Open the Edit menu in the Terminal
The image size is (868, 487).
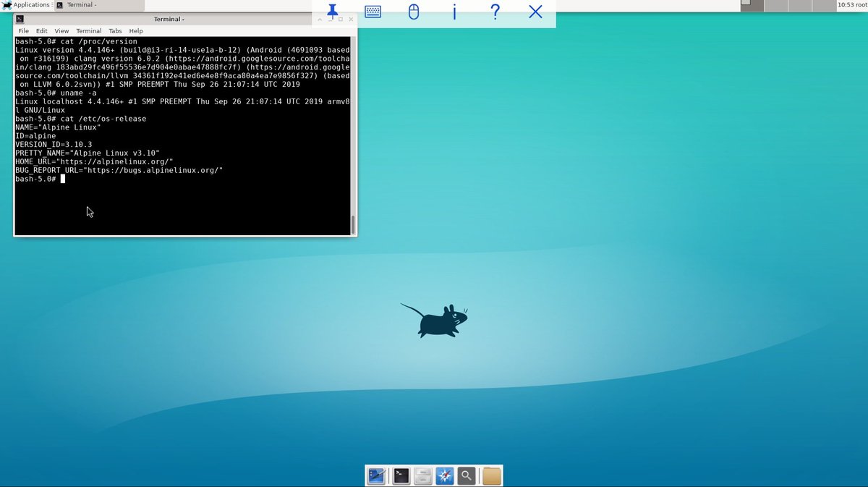(x=42, y=31)
